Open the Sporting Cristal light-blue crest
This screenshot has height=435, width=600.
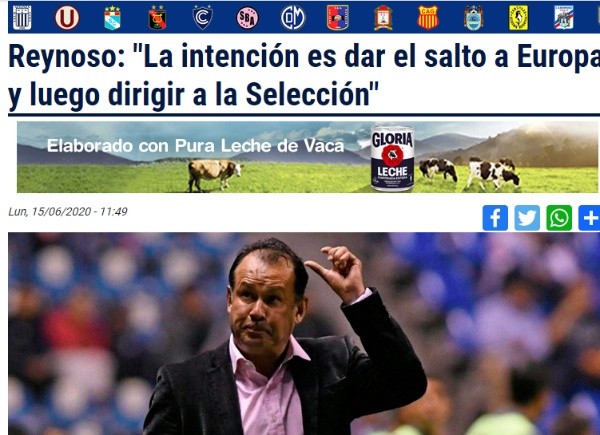click(112, 18)
